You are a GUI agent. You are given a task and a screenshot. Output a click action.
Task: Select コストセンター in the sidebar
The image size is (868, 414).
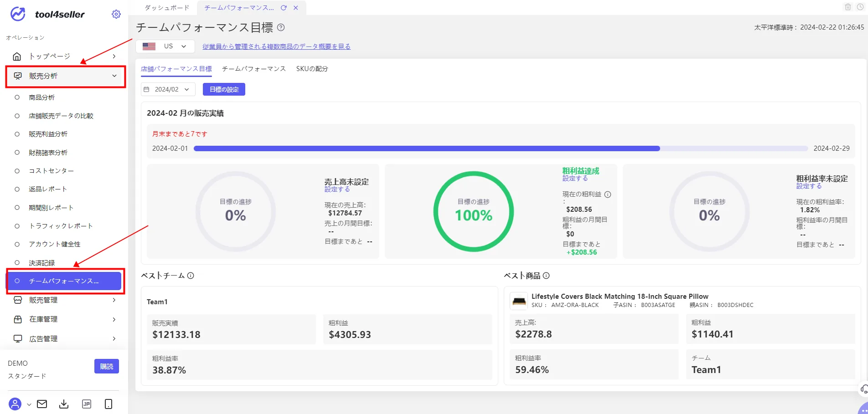pos(51,171)
